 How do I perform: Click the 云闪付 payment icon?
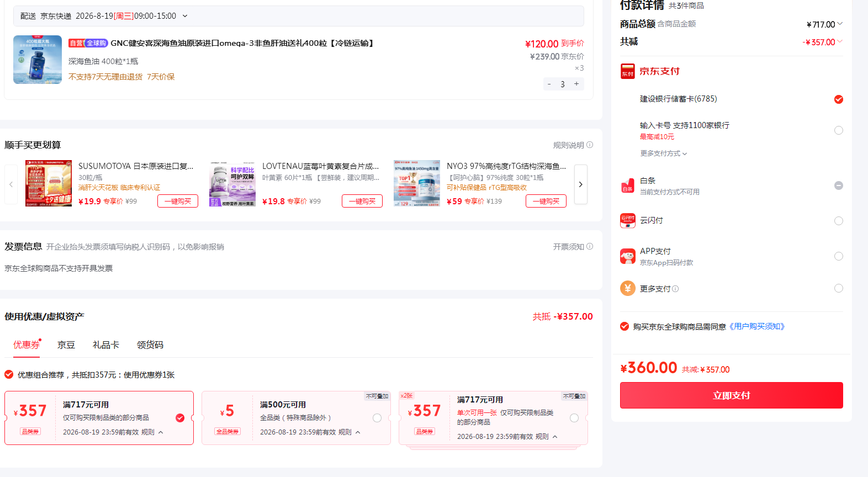[x=628, y=221]
